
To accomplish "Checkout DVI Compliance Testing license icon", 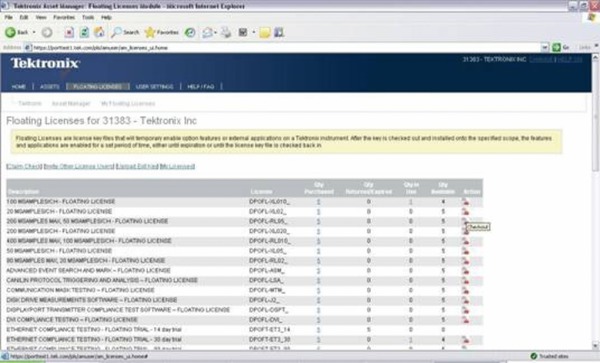I will point(465,320).
